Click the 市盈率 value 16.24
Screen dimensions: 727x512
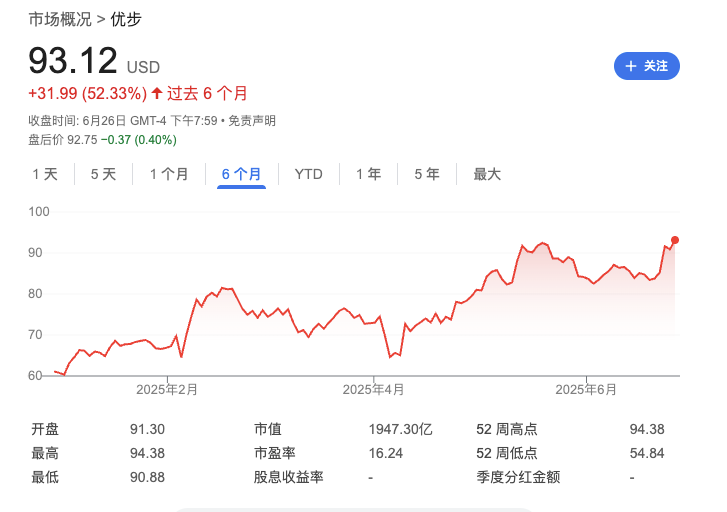386,453
